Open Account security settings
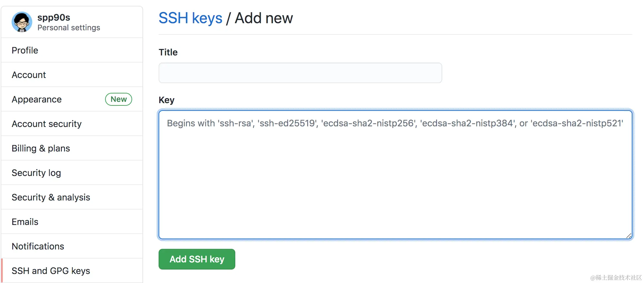Image resolution: width=644 pixels, height=283 pixels. [72, 124]
